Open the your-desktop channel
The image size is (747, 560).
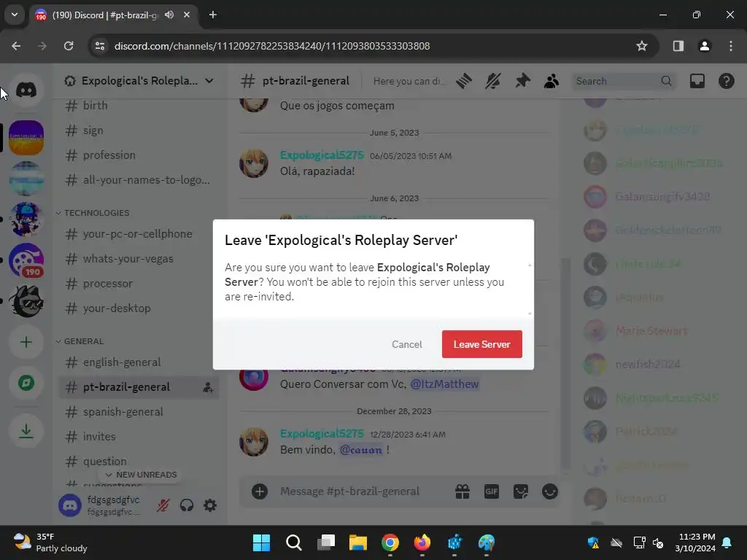[x=139, y=308]
